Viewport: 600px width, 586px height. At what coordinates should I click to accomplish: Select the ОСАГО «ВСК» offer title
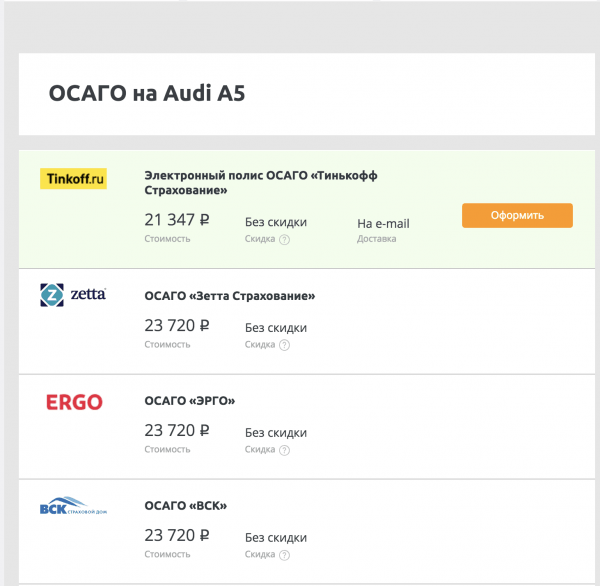point(186,506)
